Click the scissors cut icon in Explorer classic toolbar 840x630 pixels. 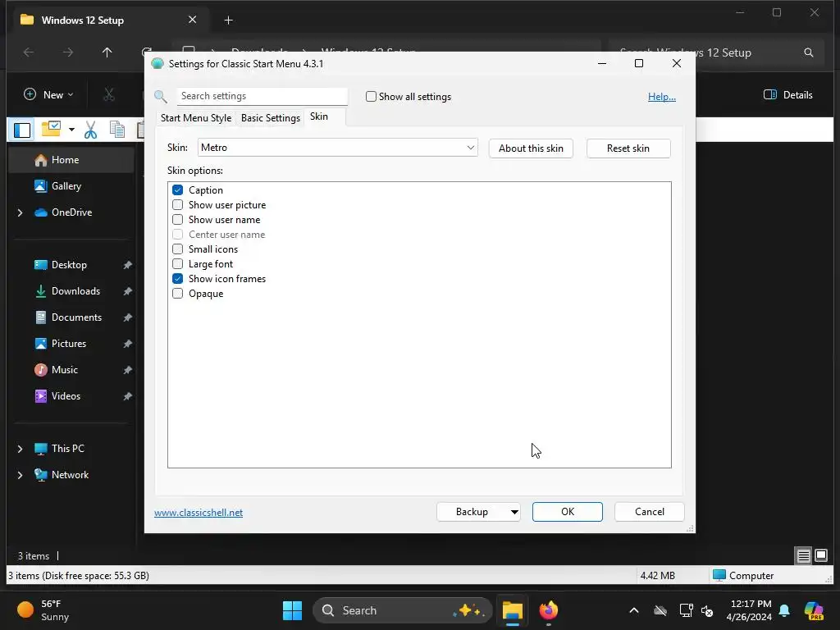coord(90,130)
